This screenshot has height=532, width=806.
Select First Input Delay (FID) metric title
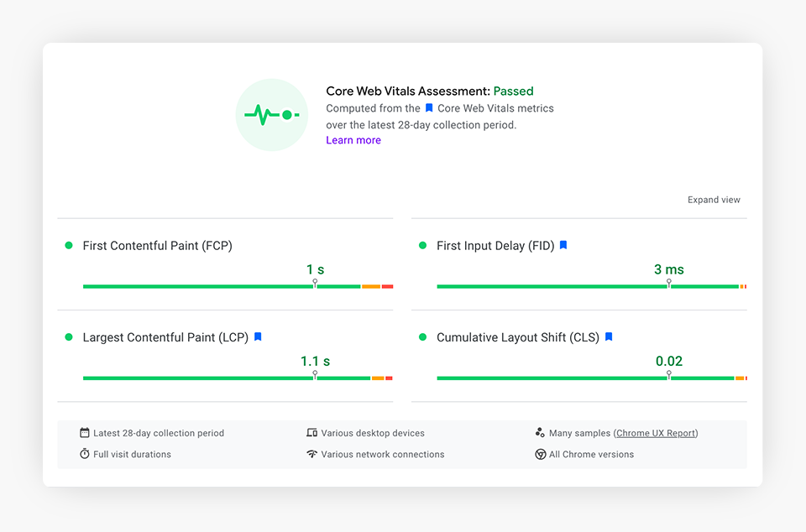tap(495, 246)
